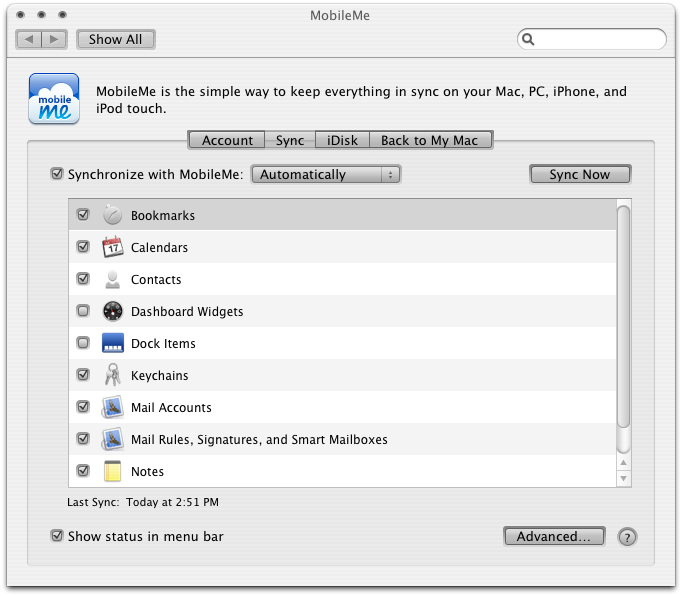682x596 pixels.
Task: Select the Dock Items row label
Action: pyautogui.click(x=163, y=344)
